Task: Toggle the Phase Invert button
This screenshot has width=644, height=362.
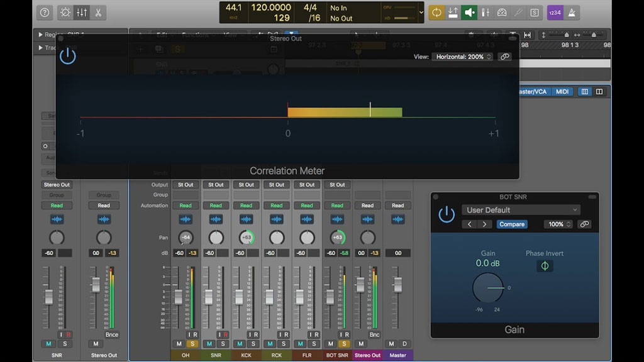Action: point(545,266)
